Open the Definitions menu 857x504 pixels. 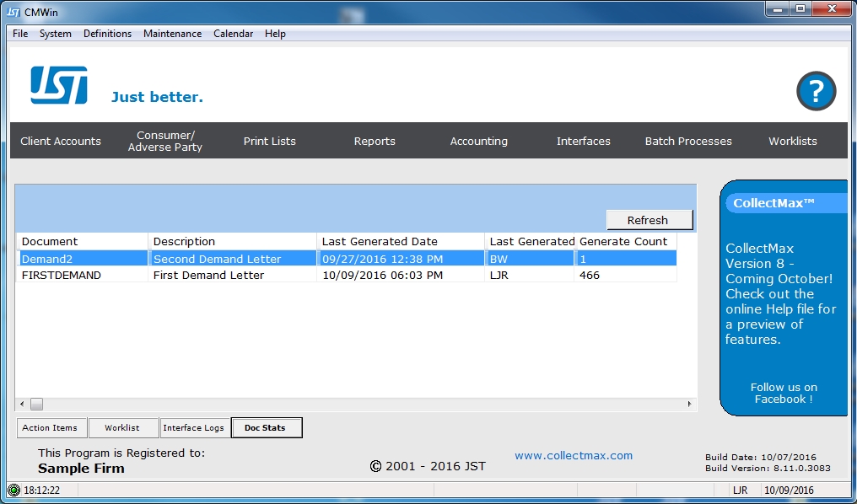coord(107,34)
